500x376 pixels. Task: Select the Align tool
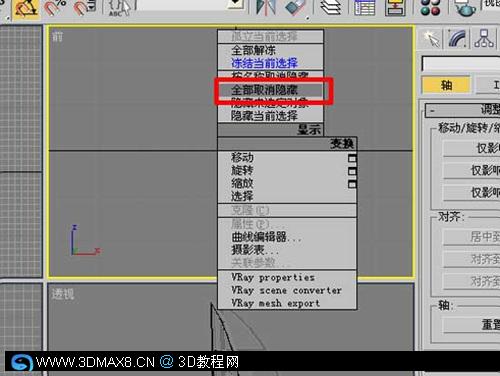[x=296, y=8]
